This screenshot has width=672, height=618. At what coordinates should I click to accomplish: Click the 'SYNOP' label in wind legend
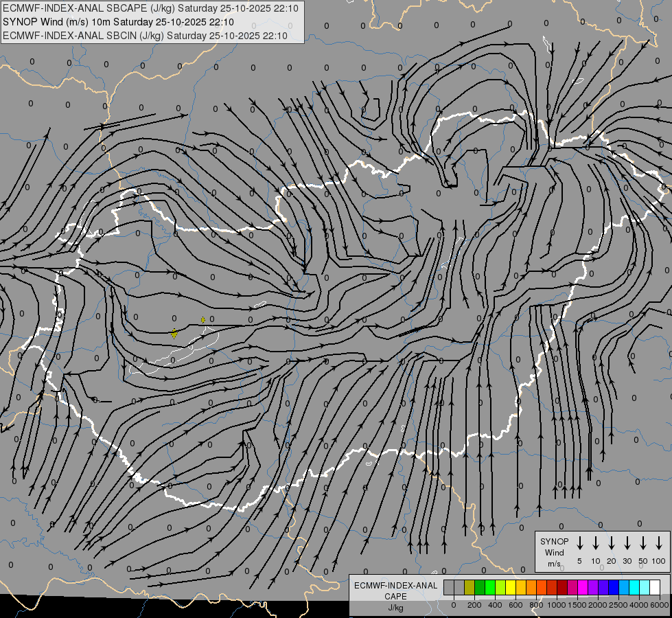pos(554,541)
